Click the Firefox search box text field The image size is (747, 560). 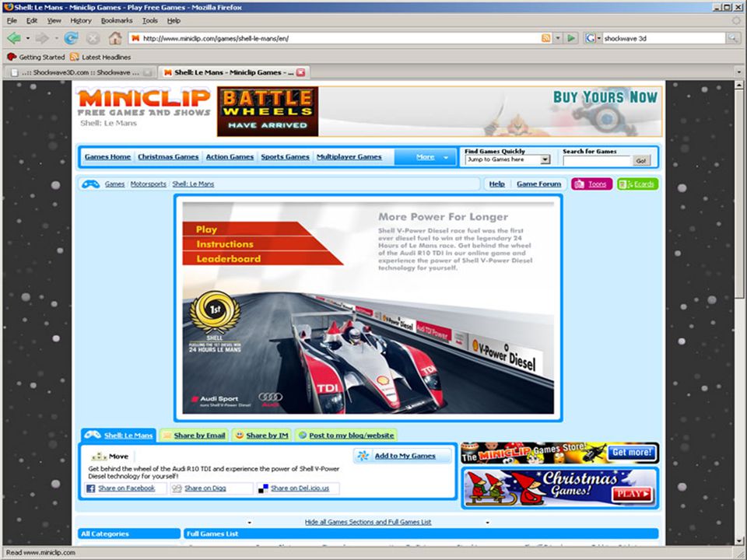click(664, 38)
